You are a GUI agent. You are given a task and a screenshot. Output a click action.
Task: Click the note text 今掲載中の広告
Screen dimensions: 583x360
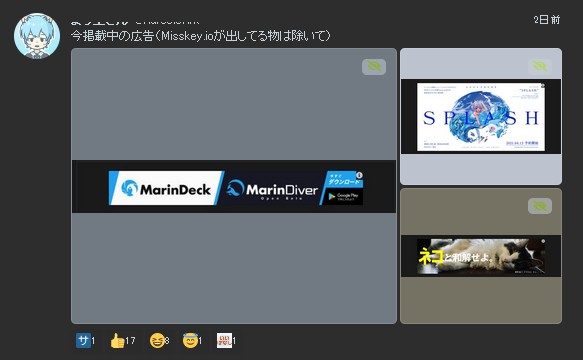(x=112, y=36)
